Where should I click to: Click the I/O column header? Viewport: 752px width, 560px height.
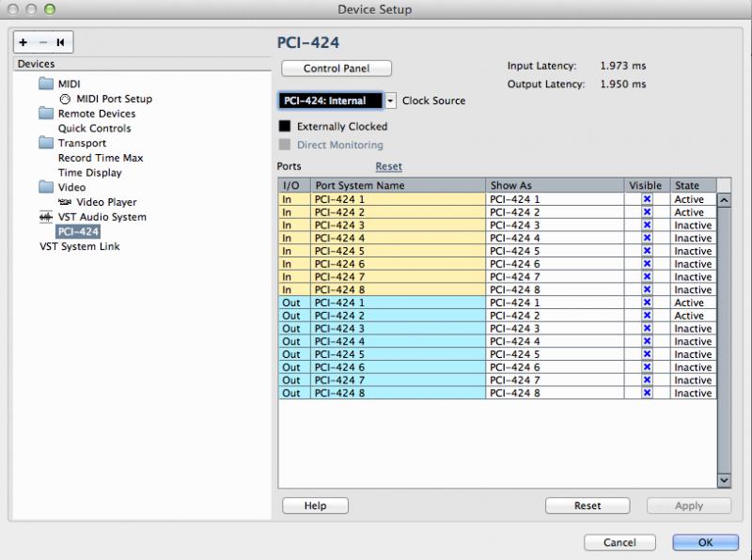(x=294, y=185)
